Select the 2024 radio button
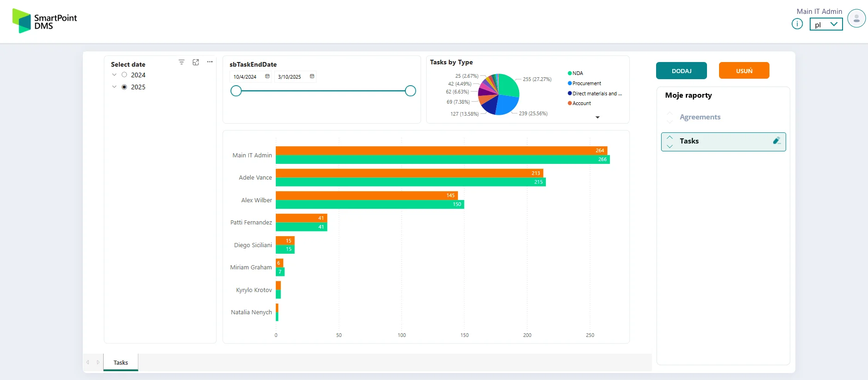 (x=124, y=75)
